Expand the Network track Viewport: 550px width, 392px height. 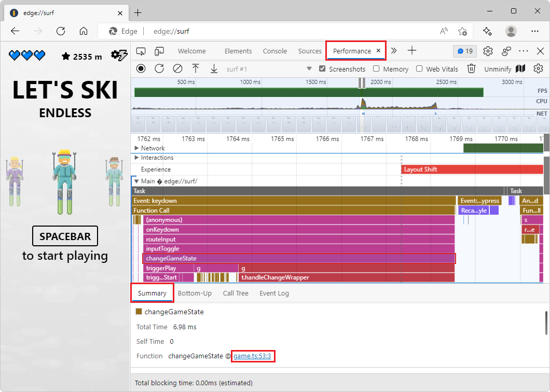137,148
